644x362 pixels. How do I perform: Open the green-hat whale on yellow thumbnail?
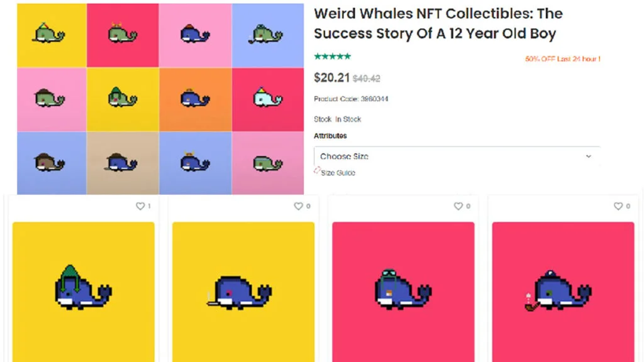point(84,292)
